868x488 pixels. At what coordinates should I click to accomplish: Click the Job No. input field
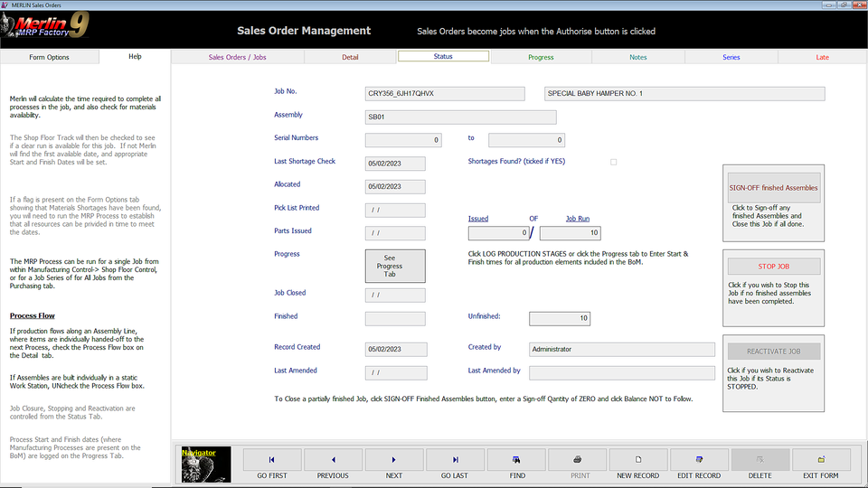pos(445,94)
